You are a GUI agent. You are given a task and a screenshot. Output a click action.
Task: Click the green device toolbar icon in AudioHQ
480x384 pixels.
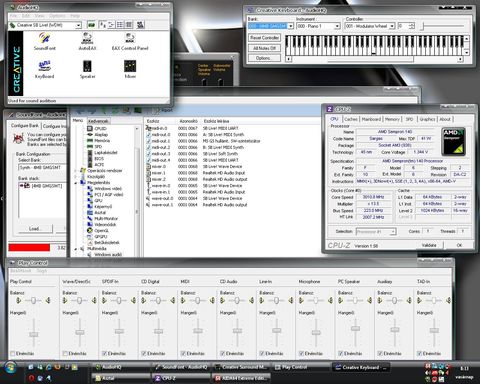91,25
